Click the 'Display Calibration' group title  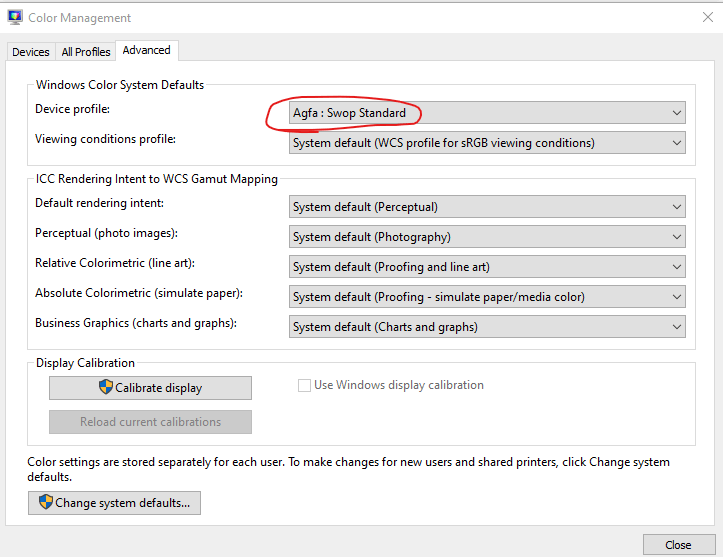[x=85, y=363]
